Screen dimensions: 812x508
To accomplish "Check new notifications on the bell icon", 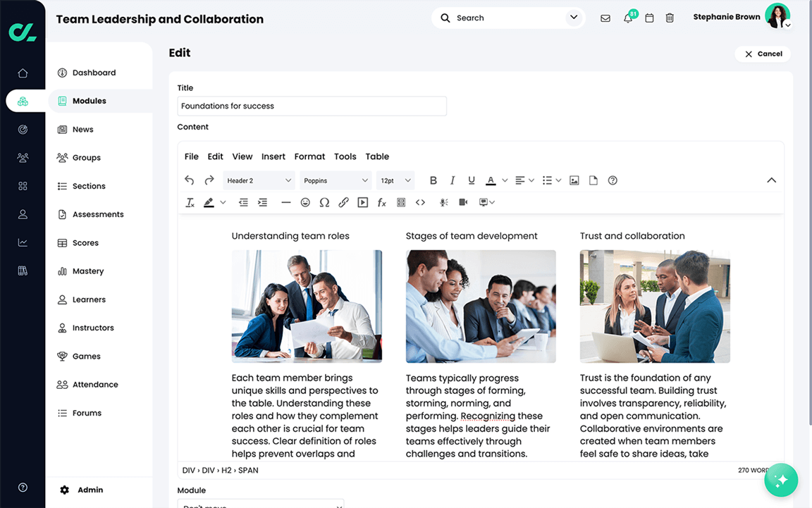I will [627, 18].
